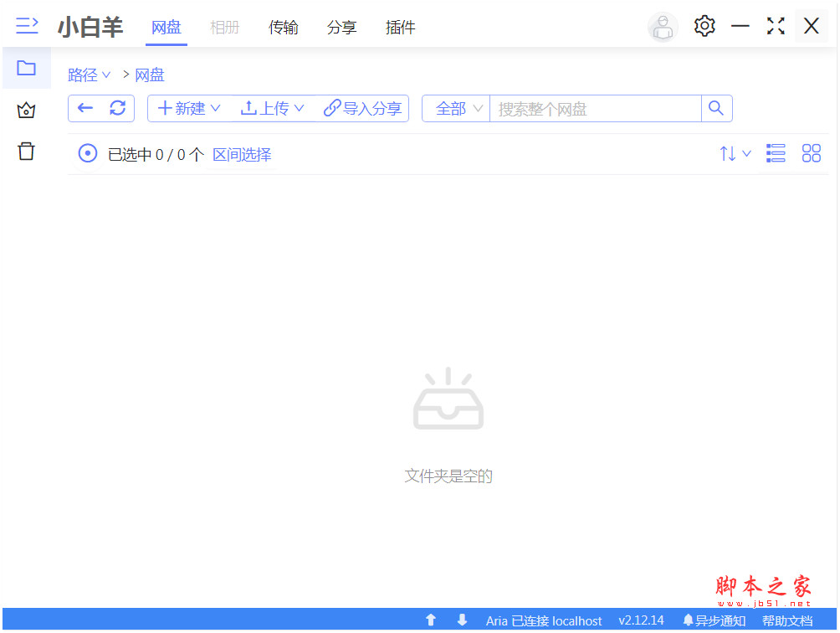Screen dimensions: 840x633
Task: Close the 小白羊 window
Action: 812,26
